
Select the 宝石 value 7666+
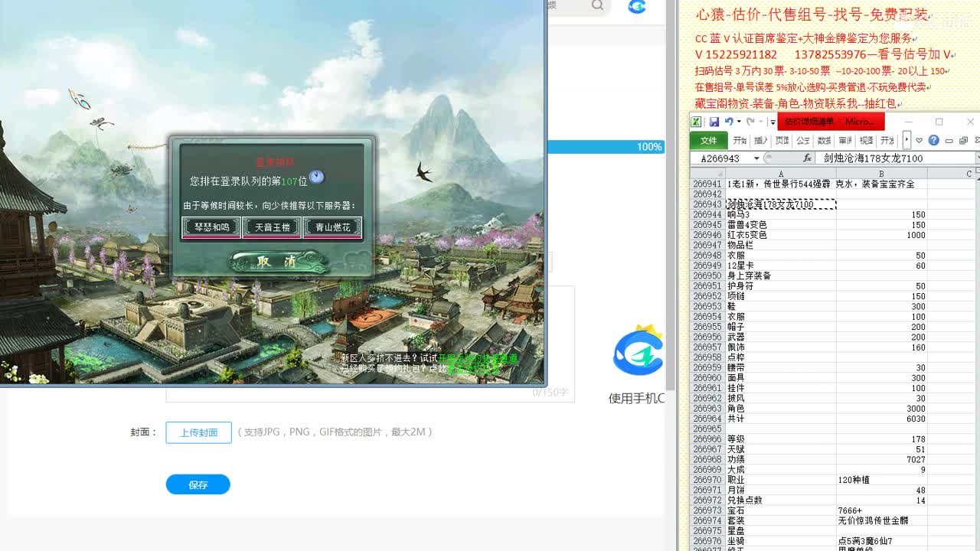(882, 510)
